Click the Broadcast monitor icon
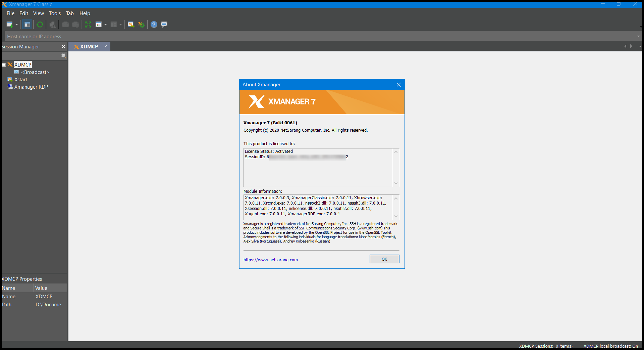The image size is (644, 350). (x=16, y=72)
